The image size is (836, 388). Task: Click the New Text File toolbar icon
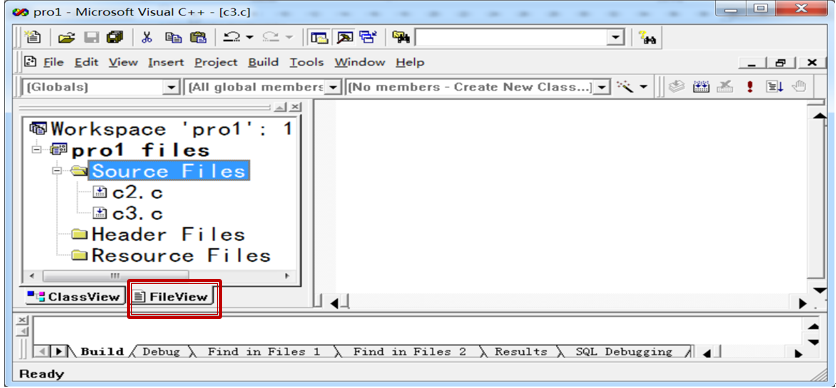coord(34,37)
